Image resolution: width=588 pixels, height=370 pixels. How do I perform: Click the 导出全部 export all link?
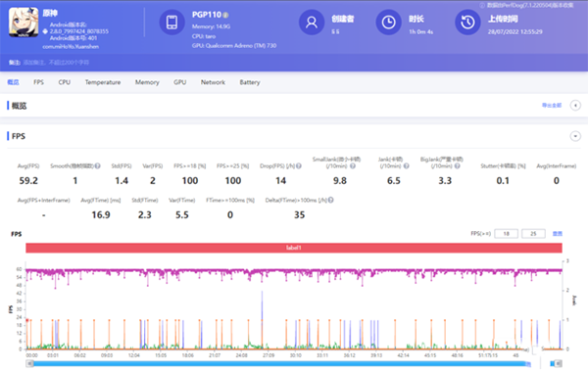pyautogui.click(x=552, y=106)
